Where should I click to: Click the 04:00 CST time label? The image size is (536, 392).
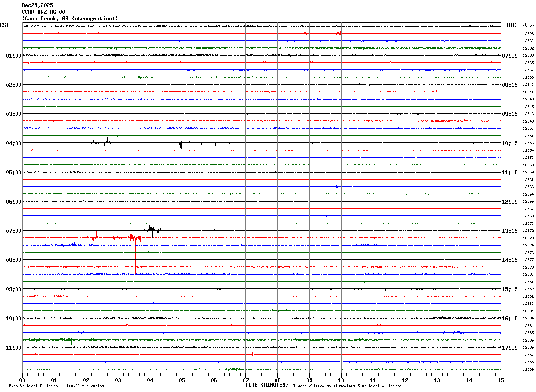point(13,143)
